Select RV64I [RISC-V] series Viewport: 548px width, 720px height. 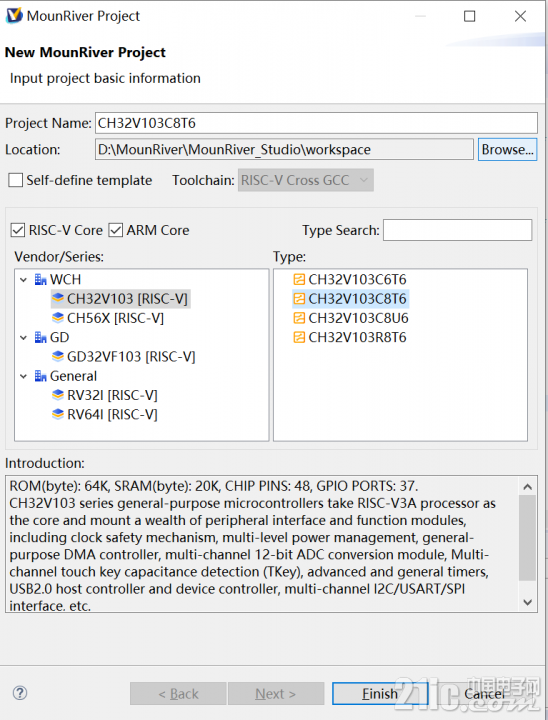click(x=112, y=415)
